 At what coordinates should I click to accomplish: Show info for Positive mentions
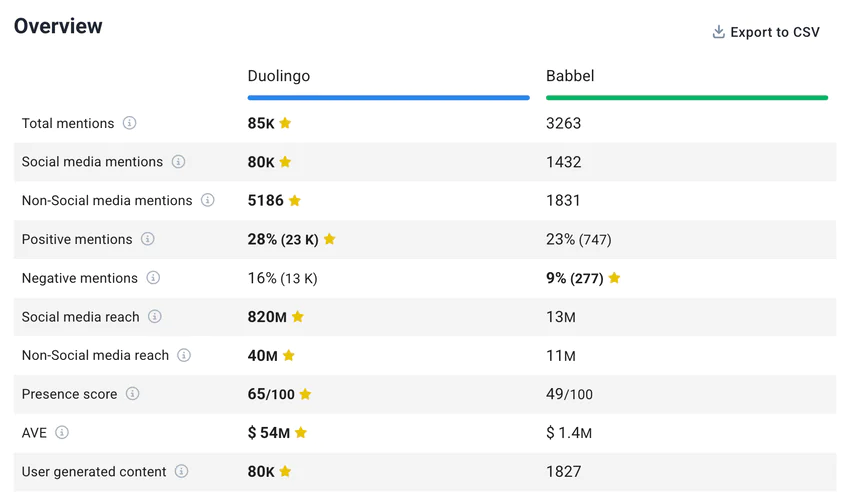point(147,239)
